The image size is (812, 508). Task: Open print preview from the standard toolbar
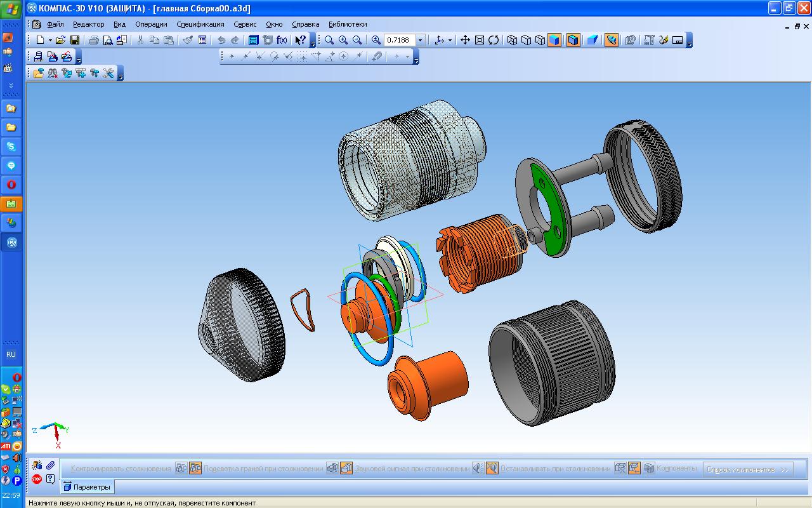pyautogui.click(x=108, y=40)
